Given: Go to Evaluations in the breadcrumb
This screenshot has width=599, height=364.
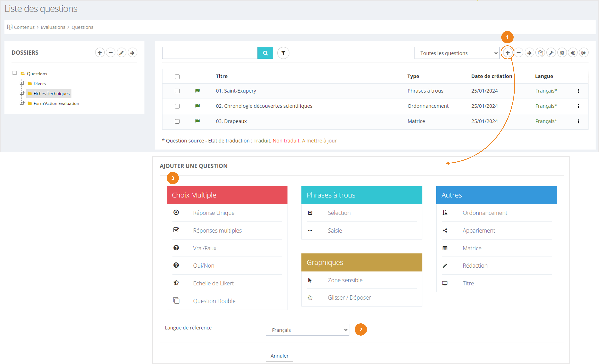Looking at the screenshot, I should (53, 27).
